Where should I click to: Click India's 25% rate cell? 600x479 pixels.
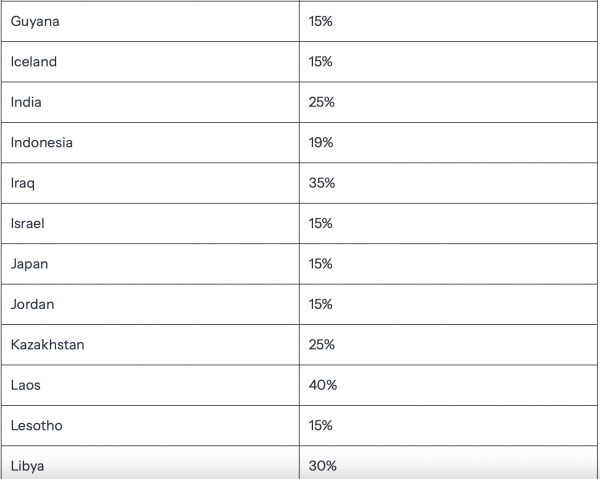322,102
